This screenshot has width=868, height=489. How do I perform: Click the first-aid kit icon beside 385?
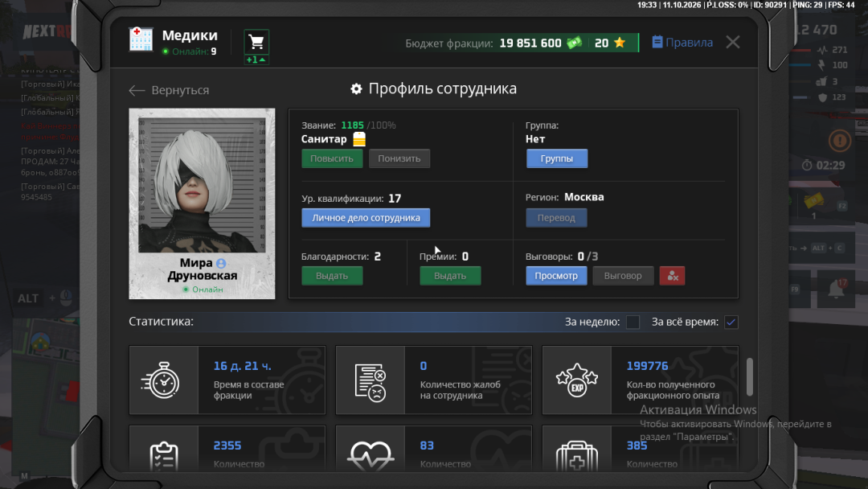point(577,456)
